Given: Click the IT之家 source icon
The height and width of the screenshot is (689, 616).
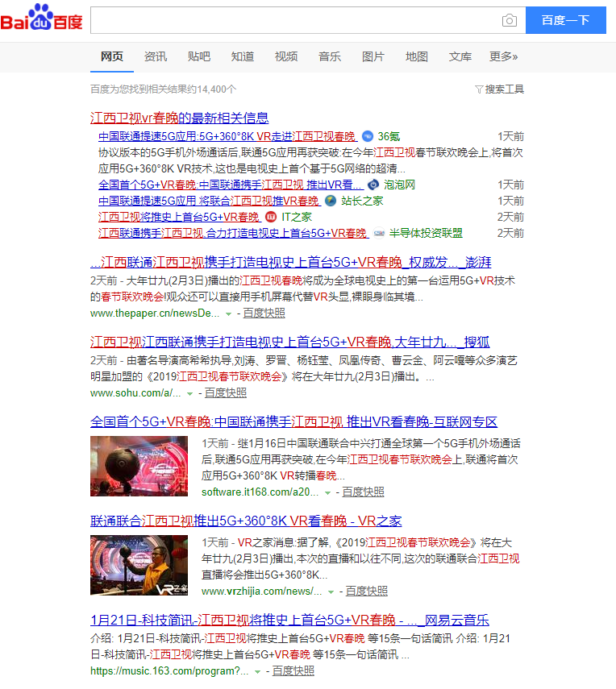Looking at the screenshot, I should tap(271, 217).
